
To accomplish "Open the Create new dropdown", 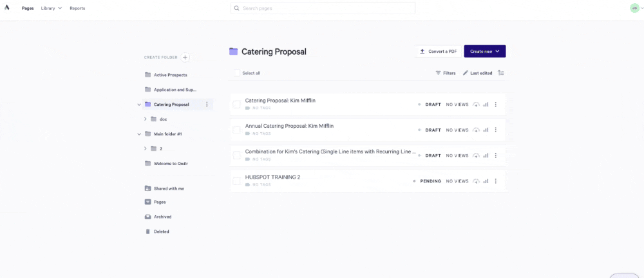I will click(x=485, y=52).
